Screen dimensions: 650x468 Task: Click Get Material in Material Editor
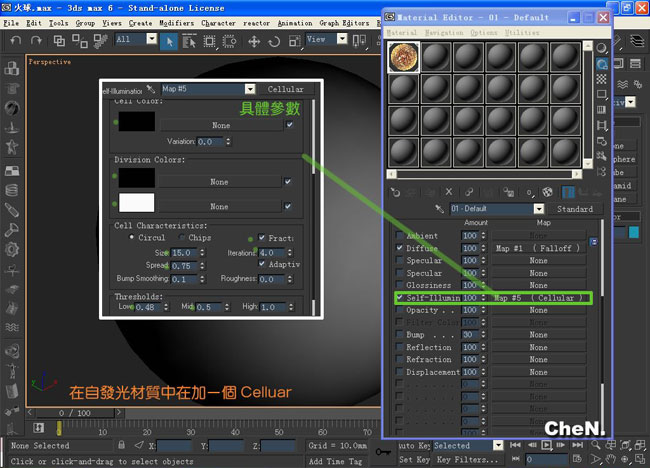click(395, 192)
